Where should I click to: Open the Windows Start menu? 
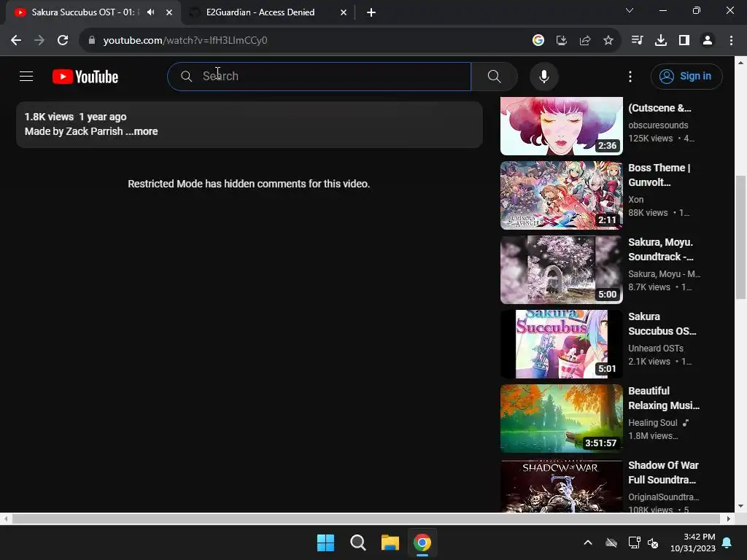click(x=326, y=542)
